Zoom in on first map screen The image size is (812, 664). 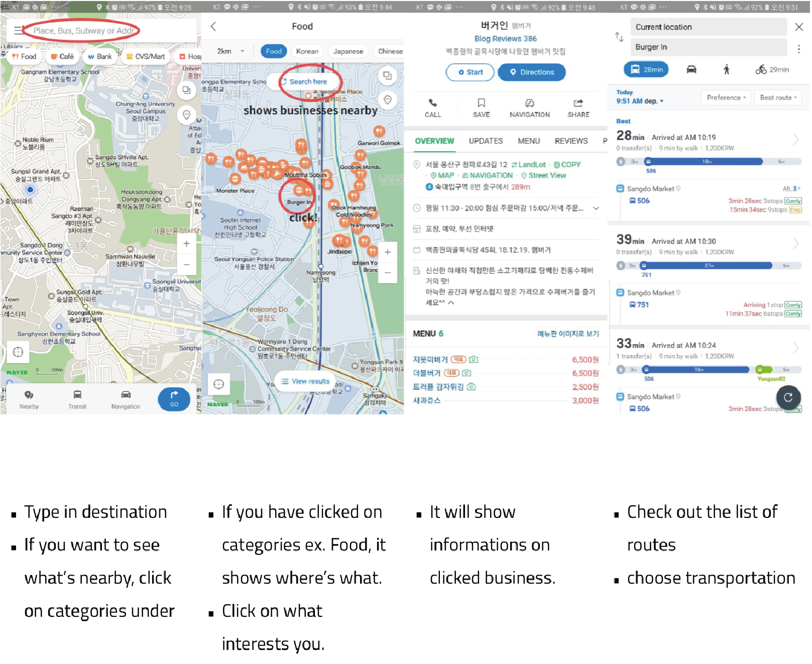tap(186, 244)
